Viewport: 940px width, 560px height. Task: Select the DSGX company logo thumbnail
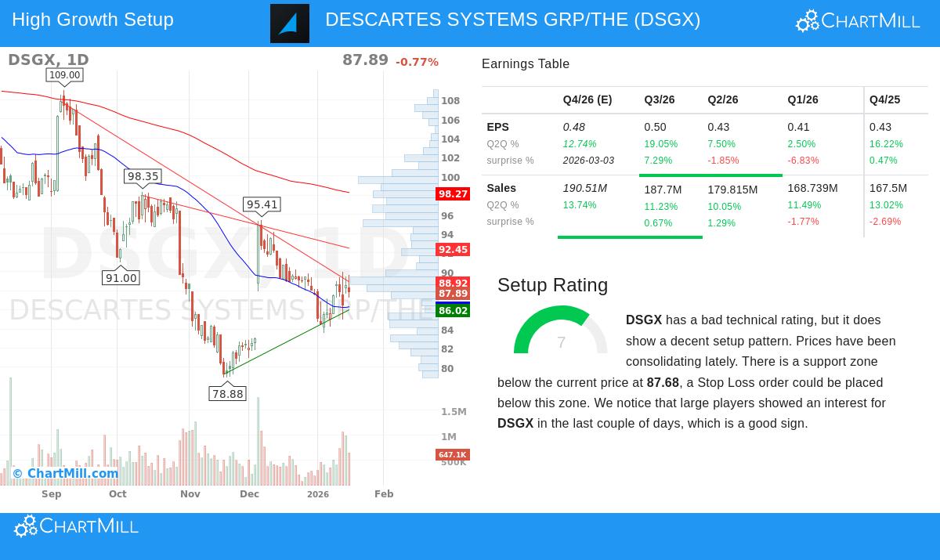click(x=289, y=23)
